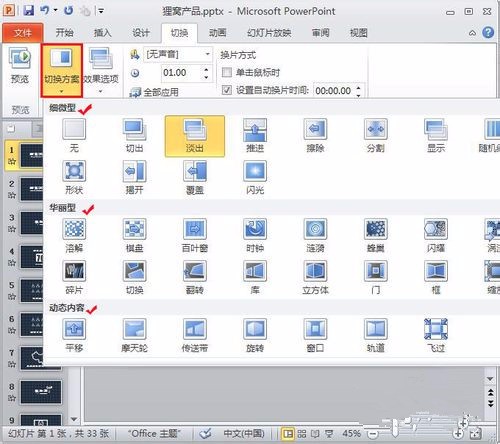Switch to the 审阅 review tab
500x444 pixels.
coord(320,33)
